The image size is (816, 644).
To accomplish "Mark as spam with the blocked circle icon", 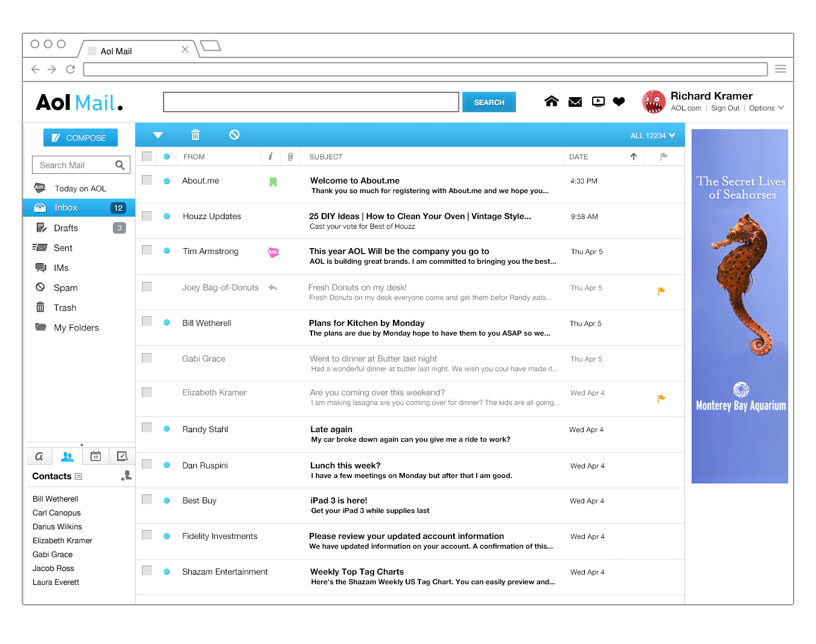I will click(235, 135).
